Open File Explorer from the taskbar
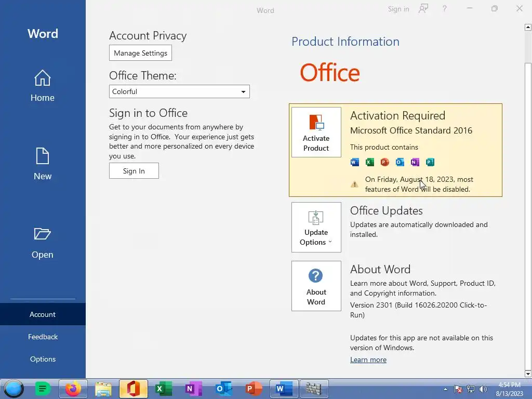The width and height of the screenshot is (532, 399). [x=103, y=389]
